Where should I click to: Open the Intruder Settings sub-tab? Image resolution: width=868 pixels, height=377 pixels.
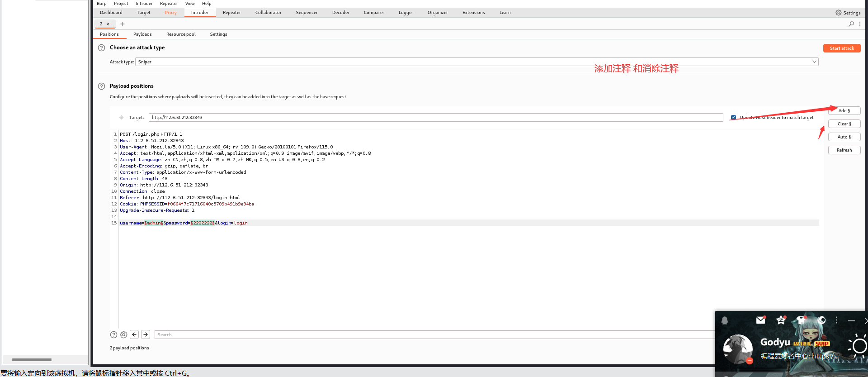pos(219,34)
